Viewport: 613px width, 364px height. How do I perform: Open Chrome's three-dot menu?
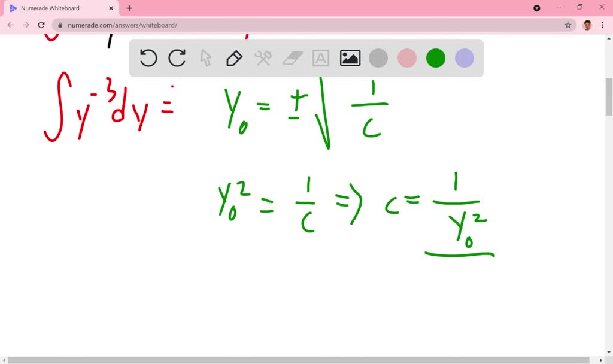click(x=602, y=25)
